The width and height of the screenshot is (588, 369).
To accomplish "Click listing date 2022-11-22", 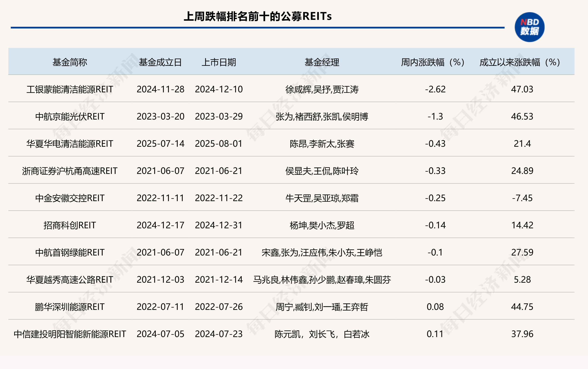I will click(x=219, y=198).
